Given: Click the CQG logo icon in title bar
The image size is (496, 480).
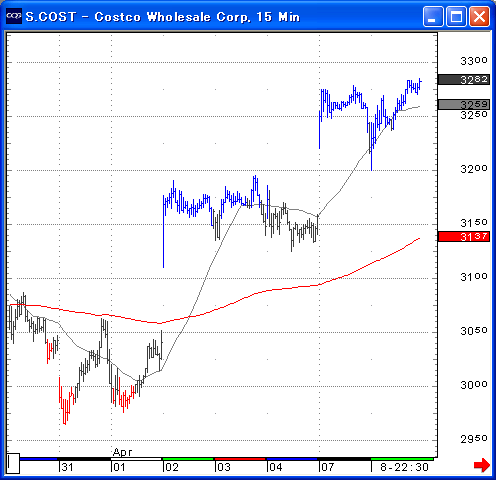Looking at the screenshot, I should (x=14, y=16).
